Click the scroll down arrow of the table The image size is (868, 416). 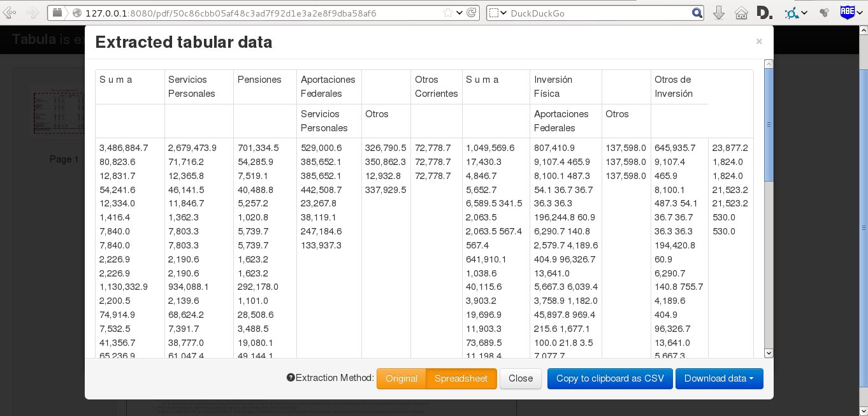tap(769, 353)
